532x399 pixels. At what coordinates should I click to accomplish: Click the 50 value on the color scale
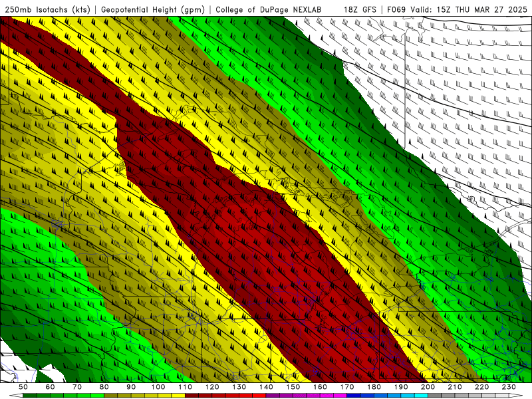pos(23,387)
